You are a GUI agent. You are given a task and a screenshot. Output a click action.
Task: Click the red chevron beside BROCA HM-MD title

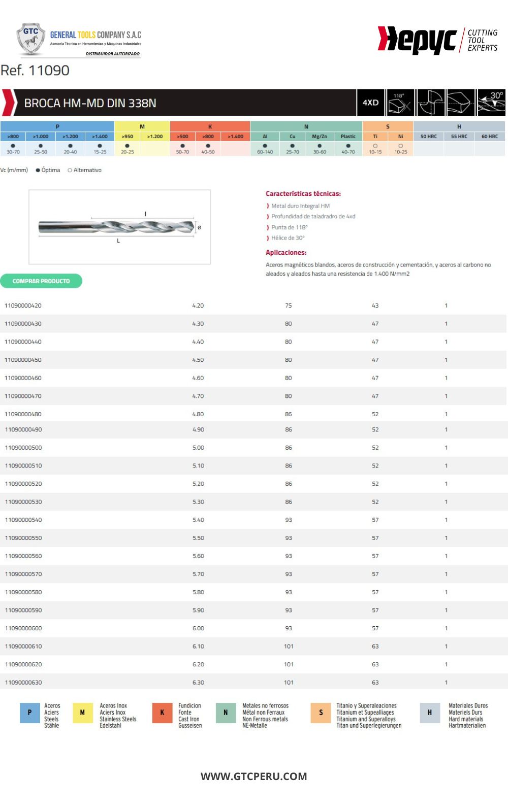click(9, 103)
